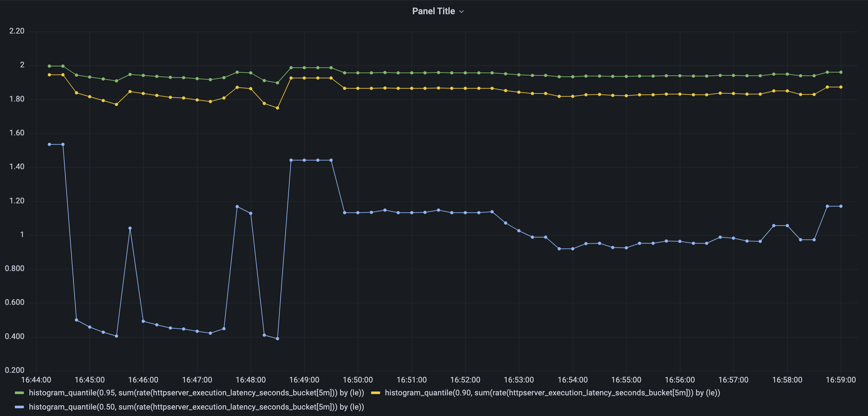Toggle the 0.50 quantile legend series
Viewport: 868px width, 416px height.
pyautogui.click(x=196, y=407)
